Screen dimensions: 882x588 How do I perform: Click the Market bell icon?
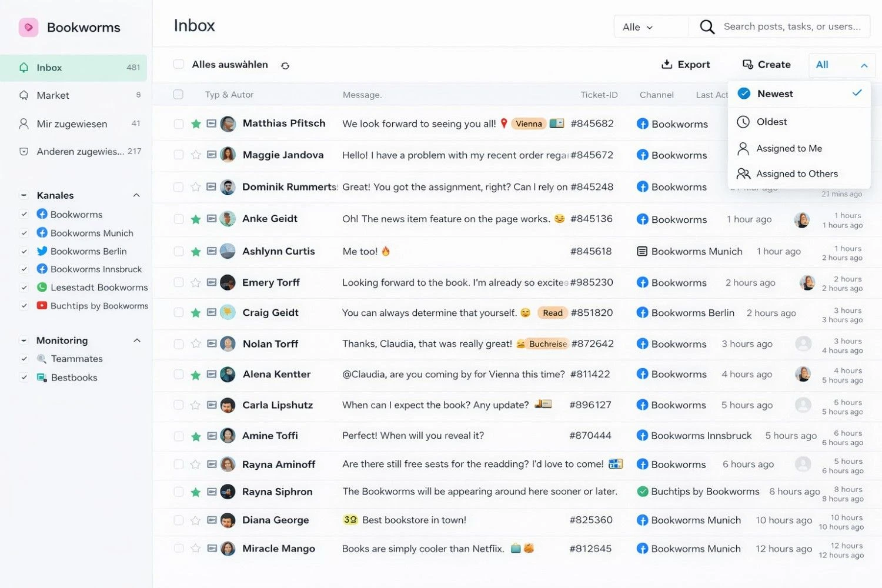coord(24,95)
